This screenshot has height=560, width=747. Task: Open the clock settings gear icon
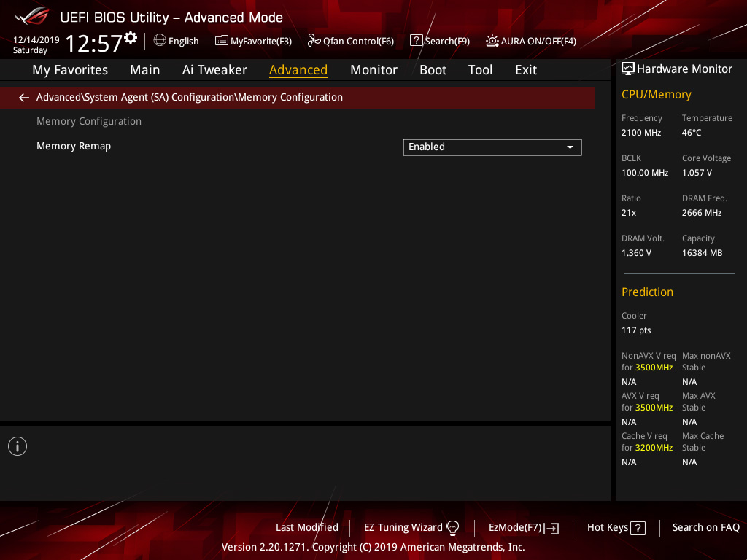click(131, 38)
